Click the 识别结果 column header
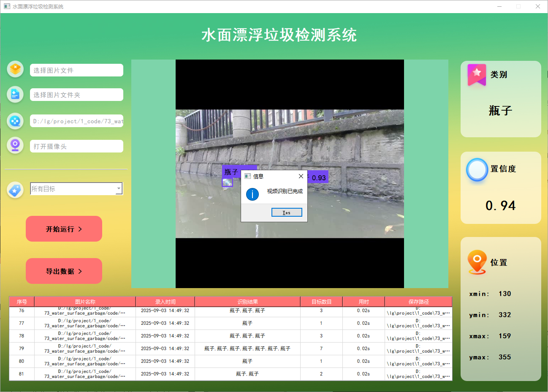548x392 pixels. [248, 302]
